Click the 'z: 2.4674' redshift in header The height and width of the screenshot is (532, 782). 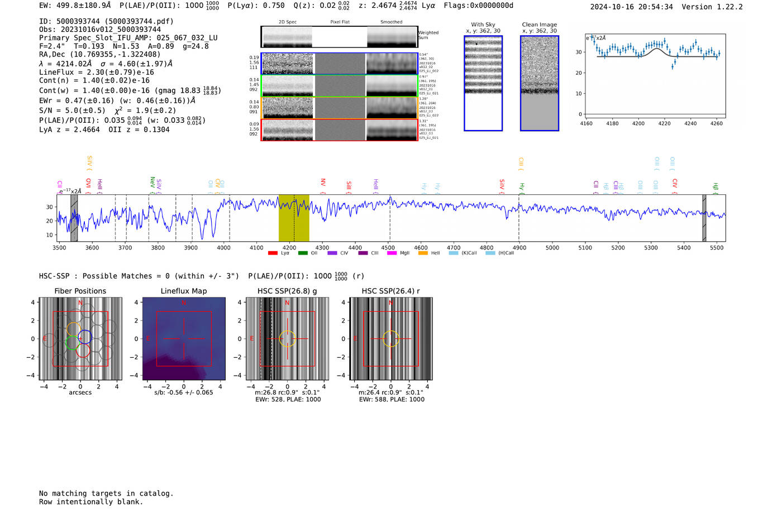pyautogui.click(x=379, y=6)
